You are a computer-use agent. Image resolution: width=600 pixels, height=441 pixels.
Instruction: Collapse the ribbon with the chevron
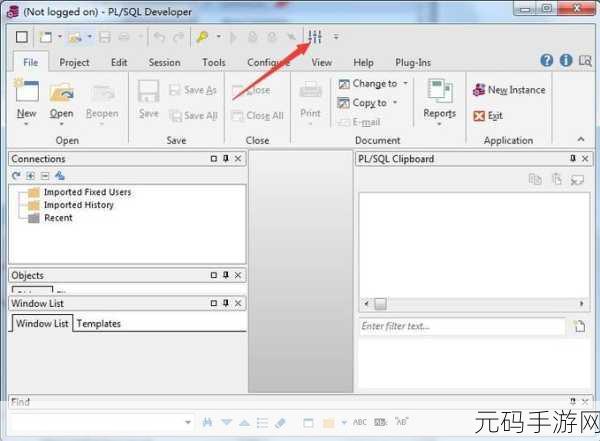click(581, 139)
